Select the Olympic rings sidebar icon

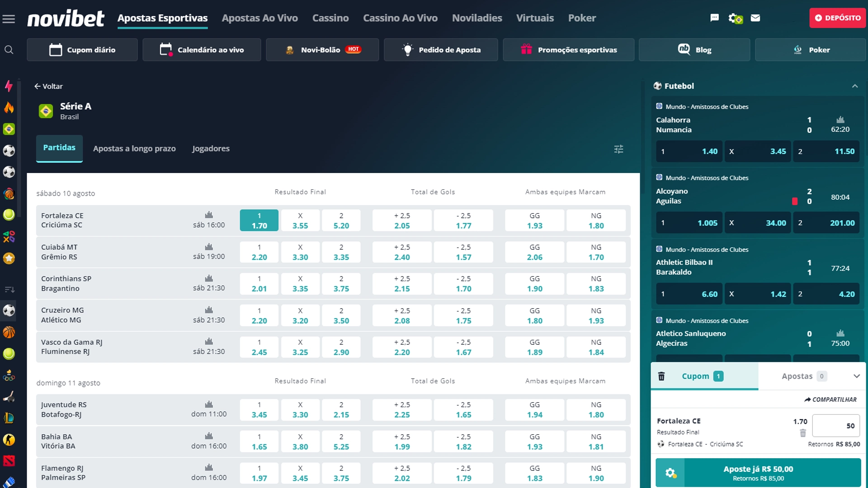pyautogui.click(x=9, y=375)
